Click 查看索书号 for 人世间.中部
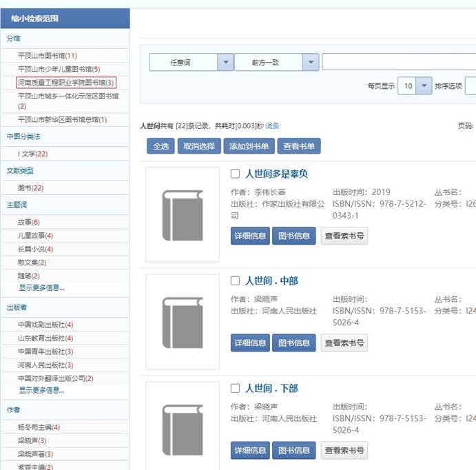Image resolution: width=476 pixels, height=470 pixels. point(344,343)
